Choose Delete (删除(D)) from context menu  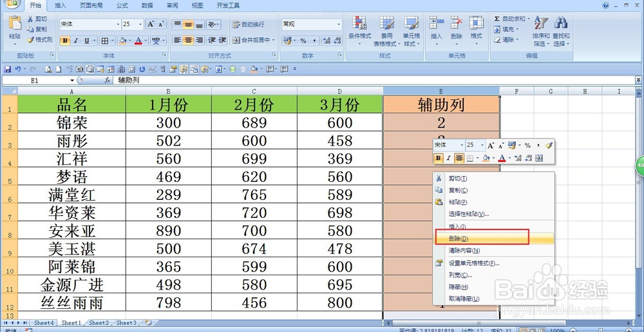click(x=494, y=239)
